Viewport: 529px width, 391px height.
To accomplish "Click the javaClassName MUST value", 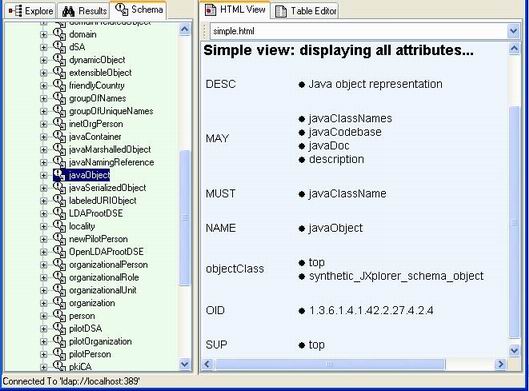I will point(347,194).
